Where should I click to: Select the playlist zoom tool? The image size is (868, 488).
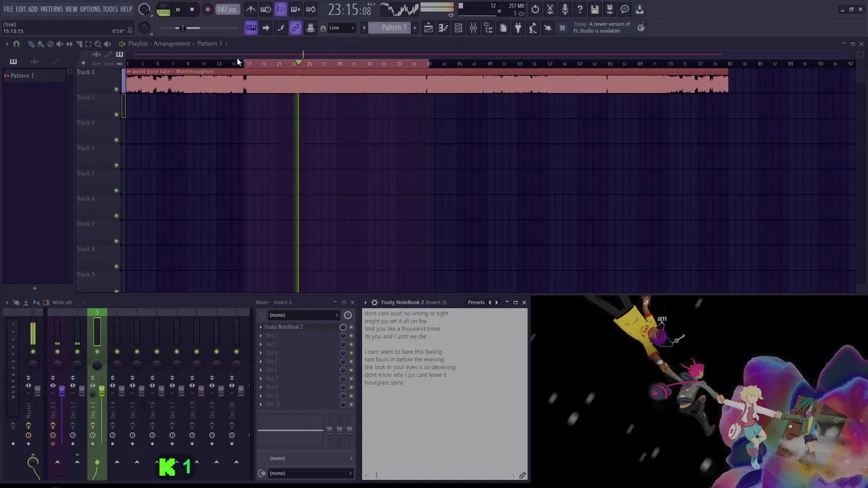(97, 44)
